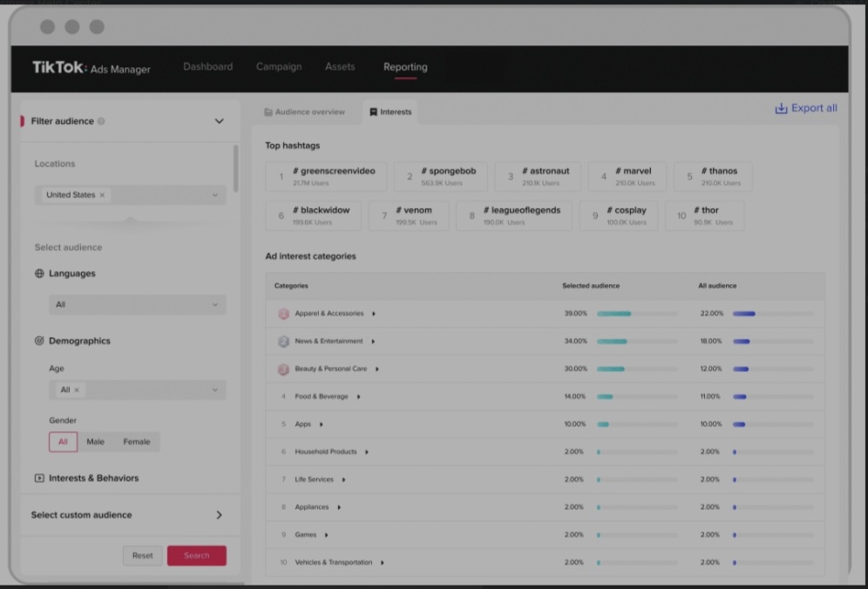Click the #astronaut hashtag card
The height and width of the screenshot is (589, 868).
538,177
